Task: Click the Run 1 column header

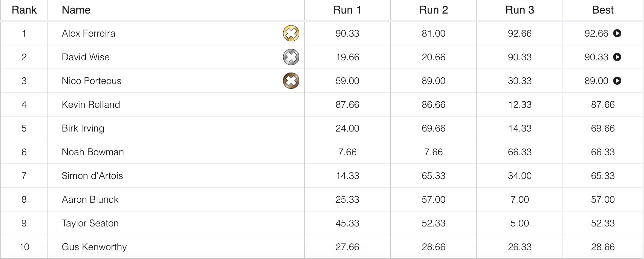Action: click(x=347, y=10)
